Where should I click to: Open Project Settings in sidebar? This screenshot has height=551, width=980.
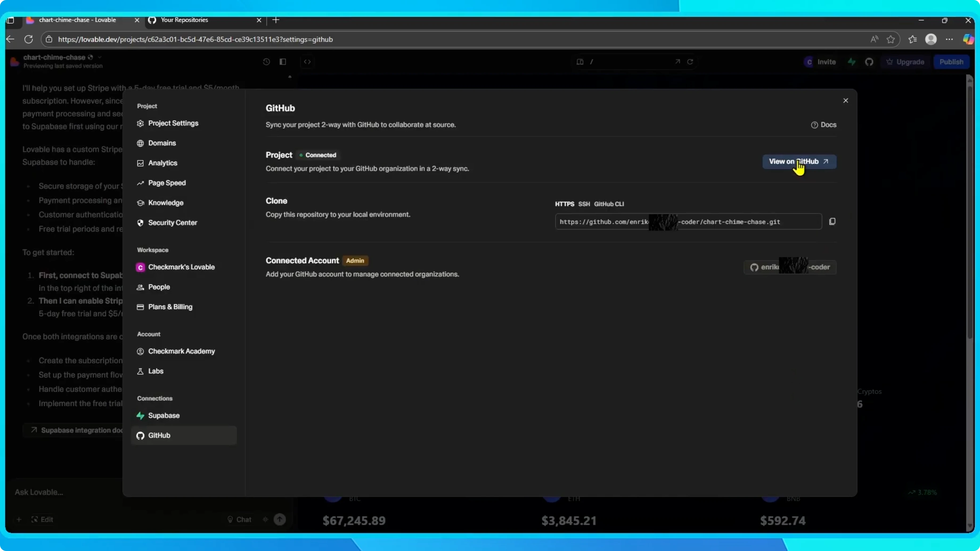coord(183,123)
